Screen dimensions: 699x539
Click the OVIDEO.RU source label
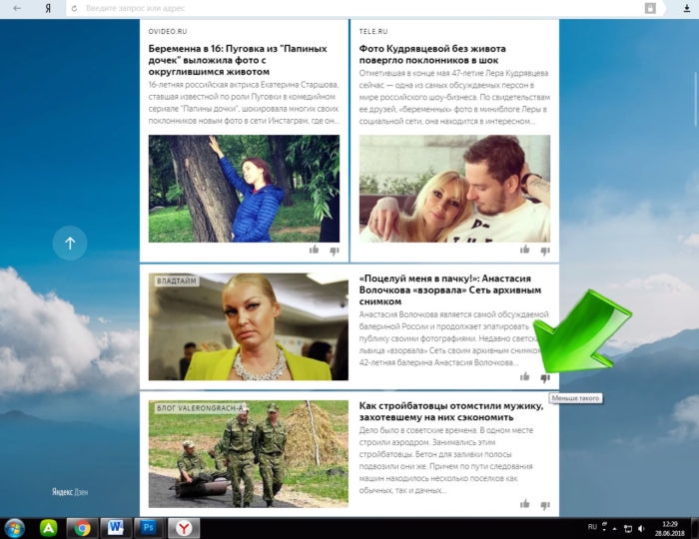pyautogui.click(x=168, y=32)
